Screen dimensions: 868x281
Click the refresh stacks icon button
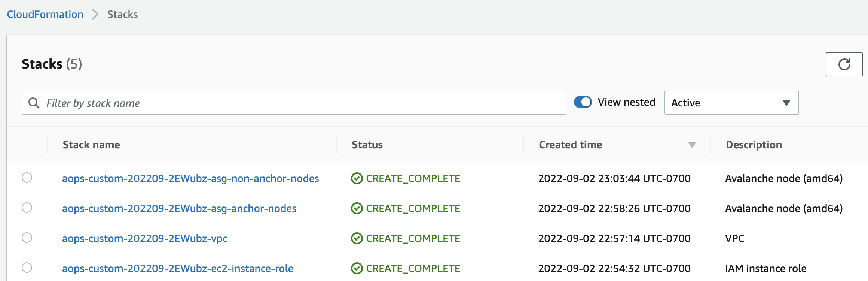point(844,64)
